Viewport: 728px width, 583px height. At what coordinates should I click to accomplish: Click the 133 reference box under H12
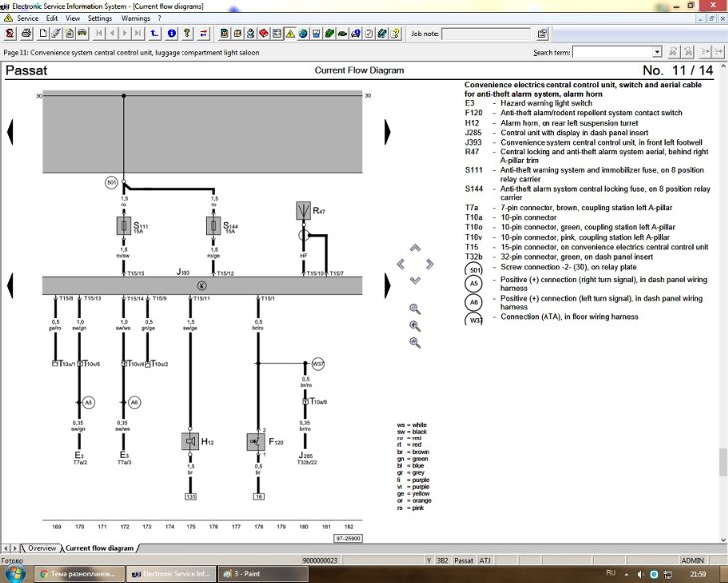pyautogui.click(x=190, y=496)
